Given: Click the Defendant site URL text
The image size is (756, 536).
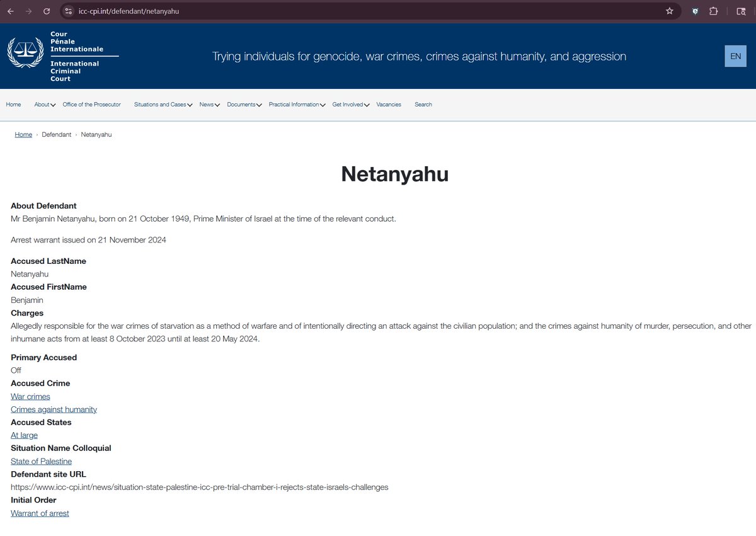Looking at the screenshot, I should (200, 487).
